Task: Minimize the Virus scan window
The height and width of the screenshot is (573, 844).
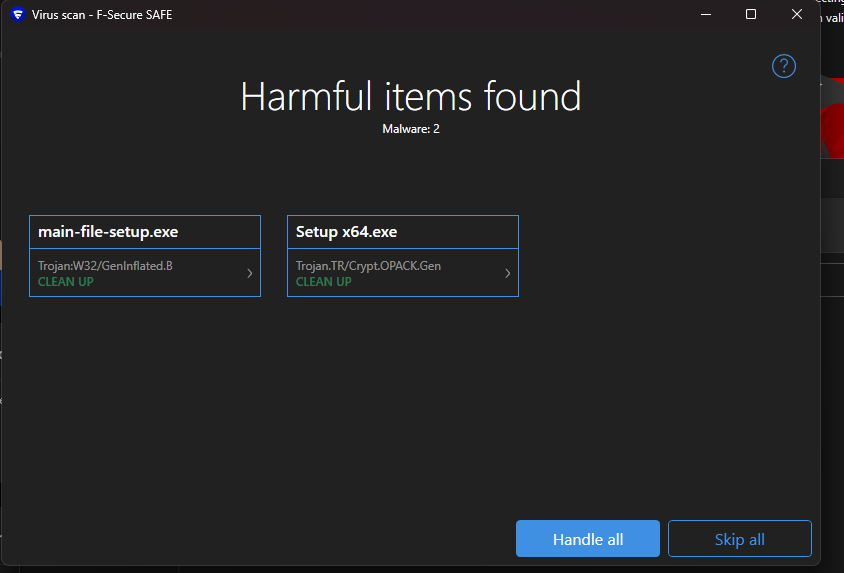Action: tap(705, 15)
